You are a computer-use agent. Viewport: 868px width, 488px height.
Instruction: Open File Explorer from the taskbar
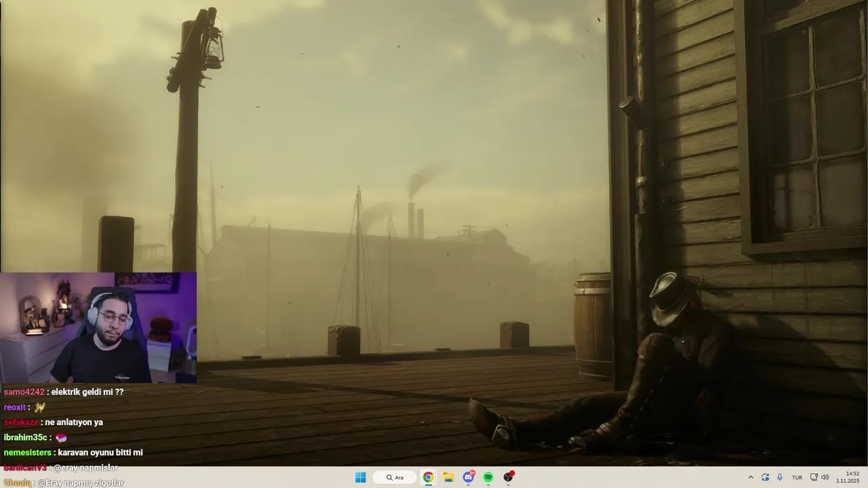pyautogui.click(x=448, y=477)
